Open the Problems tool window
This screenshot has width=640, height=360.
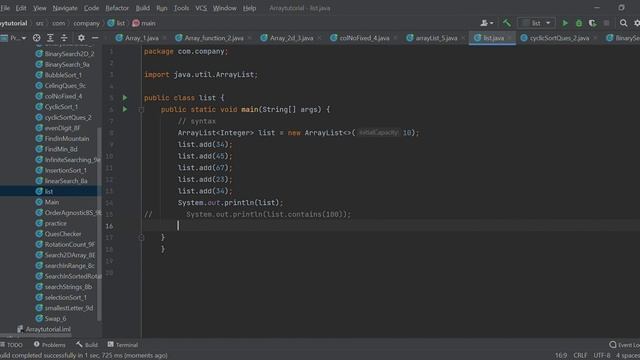49,345
